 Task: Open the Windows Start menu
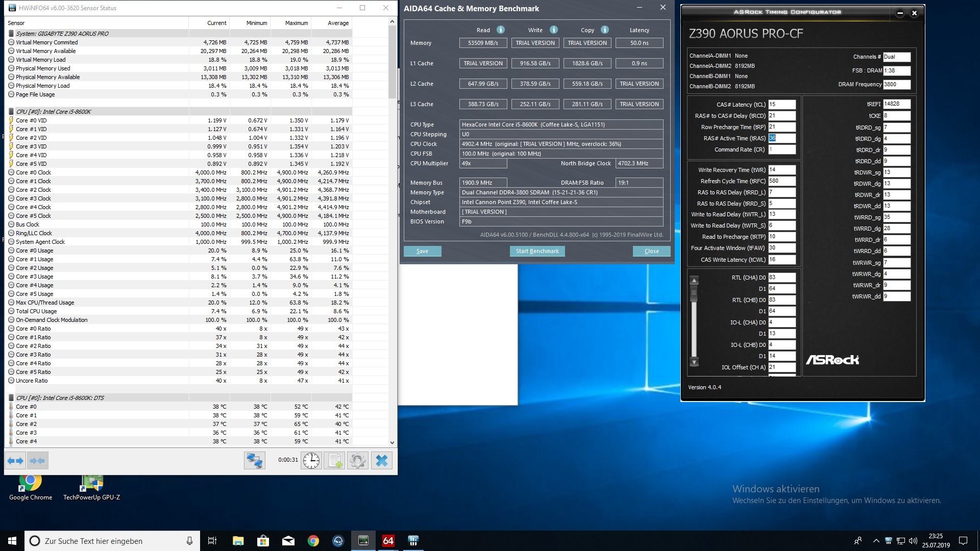12,541
